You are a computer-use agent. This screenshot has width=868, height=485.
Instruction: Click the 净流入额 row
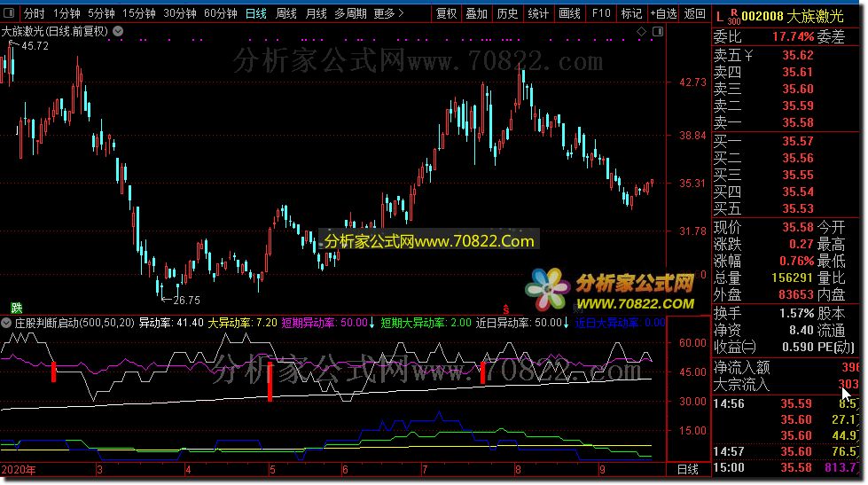[786, 367]
